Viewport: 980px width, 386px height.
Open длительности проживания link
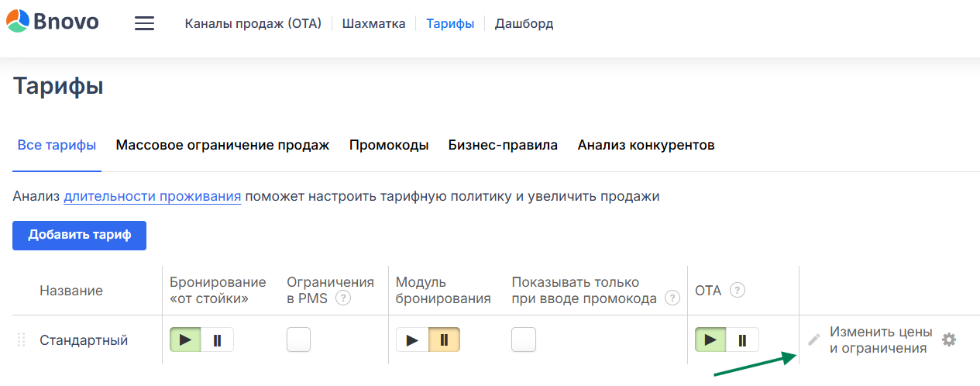pos(152,196)
